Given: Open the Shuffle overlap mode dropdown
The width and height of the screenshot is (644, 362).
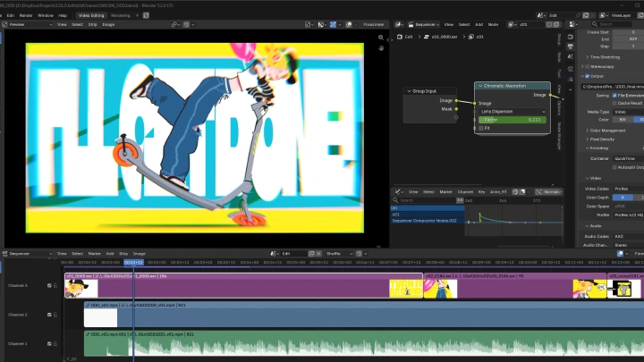Looking at the screenshot, I should coord(339,254).
